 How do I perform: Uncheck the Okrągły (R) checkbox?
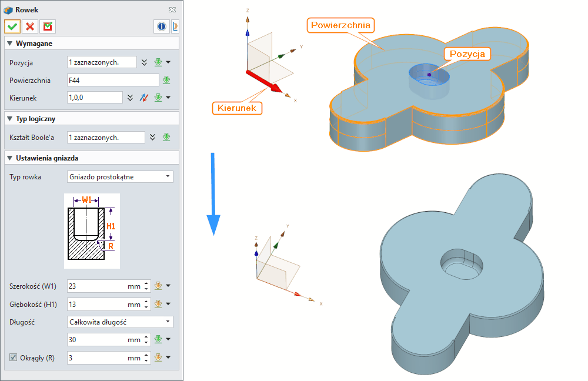pos(14,357)
